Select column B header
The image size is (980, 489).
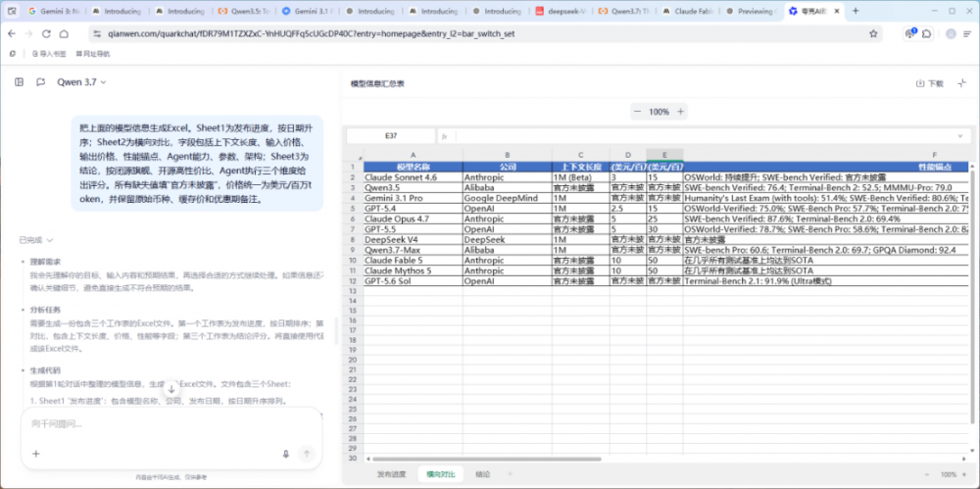click(x=508, y=155)
